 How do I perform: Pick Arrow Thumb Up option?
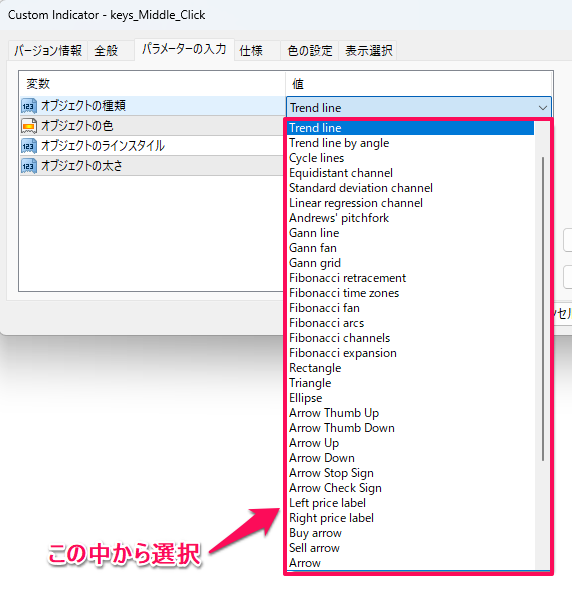coord(410,413)
